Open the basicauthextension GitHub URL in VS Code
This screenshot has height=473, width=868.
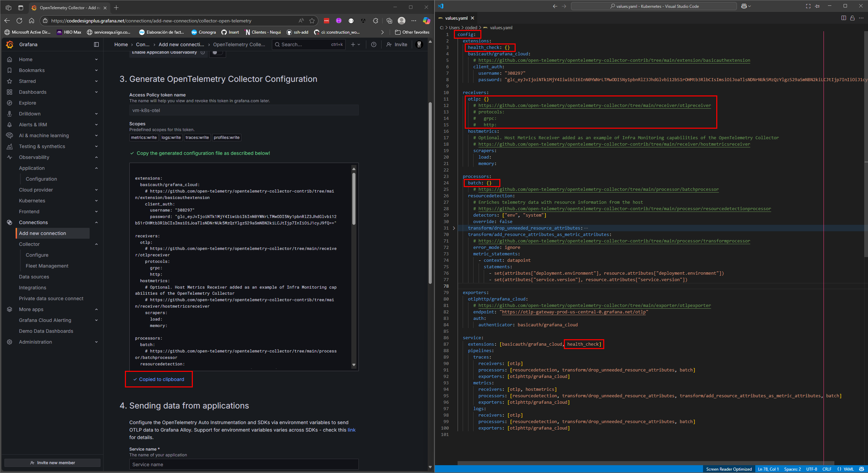point(614,60)
